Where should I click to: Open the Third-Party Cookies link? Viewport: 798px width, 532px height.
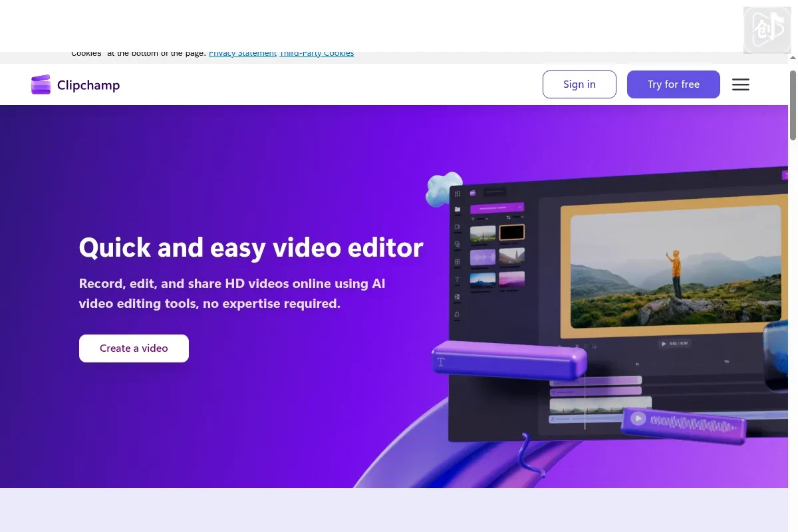317,53
